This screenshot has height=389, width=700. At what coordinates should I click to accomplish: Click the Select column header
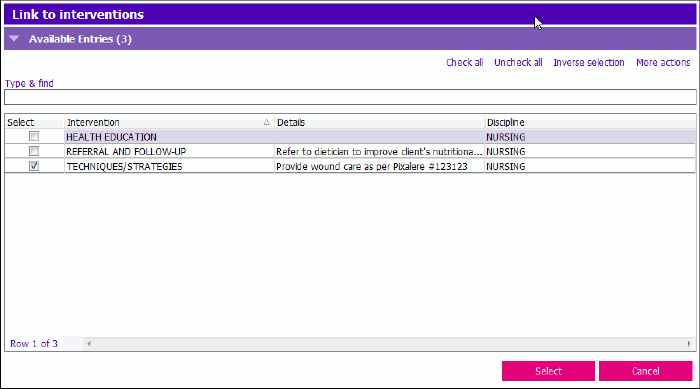point(34,122)
